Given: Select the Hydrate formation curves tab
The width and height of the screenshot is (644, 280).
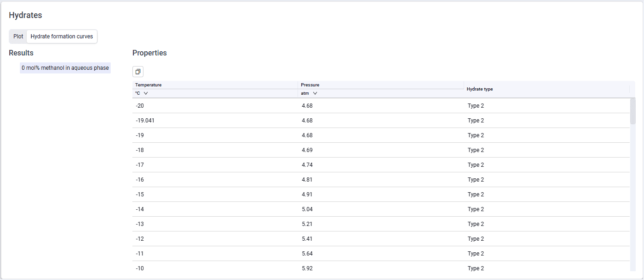Looking at the screenshot, I should [62, 37].
